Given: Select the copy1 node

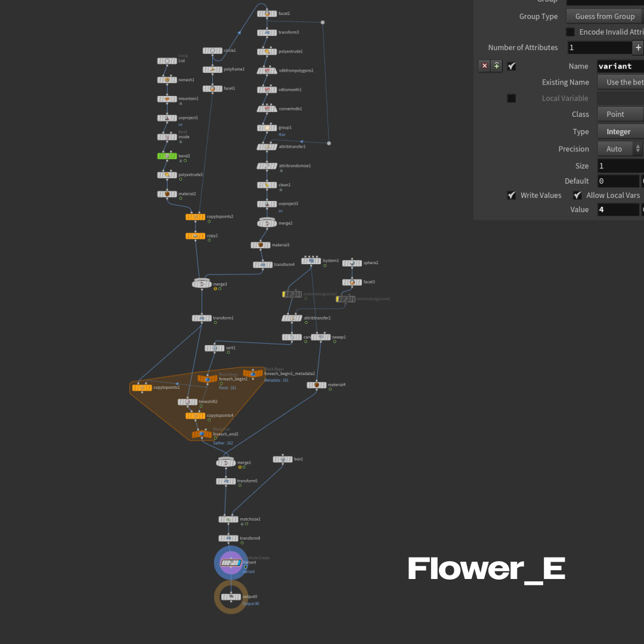Looking at the screenshot, I should [196, 236].
